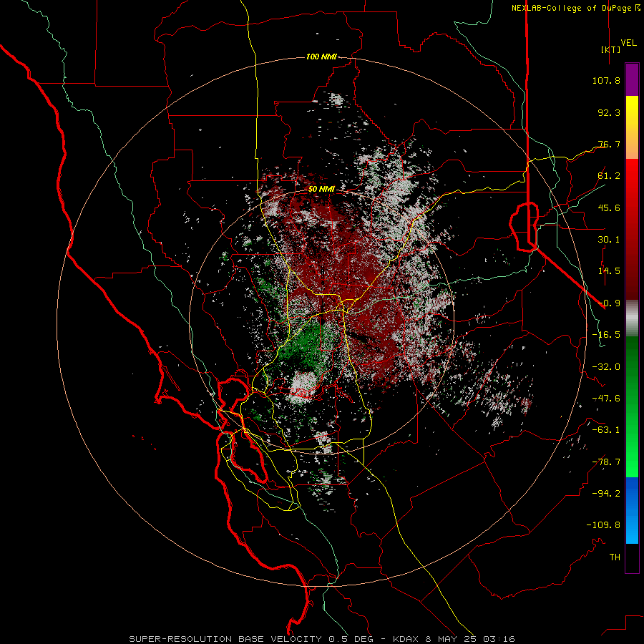The width and height of the screenshot is (644, 644).
Task: Click the -78.7 legend value
Action: [x=606, y=462]
